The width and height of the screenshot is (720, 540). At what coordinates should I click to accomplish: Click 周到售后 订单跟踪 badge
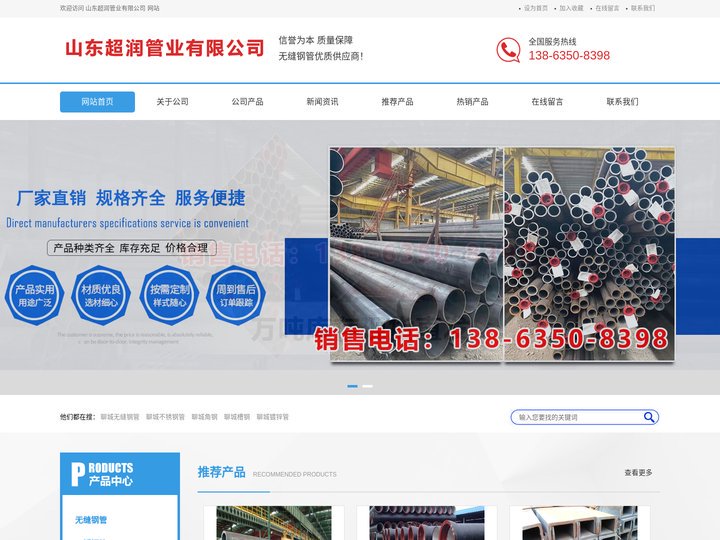(x=236, y=295)
